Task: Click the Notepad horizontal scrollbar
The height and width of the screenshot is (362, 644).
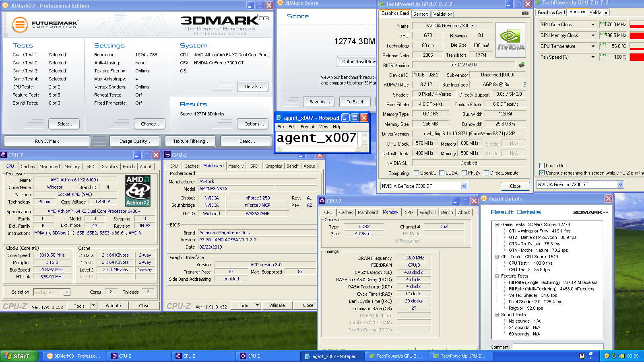Action: pyautogui.click(x=319, y=148)
